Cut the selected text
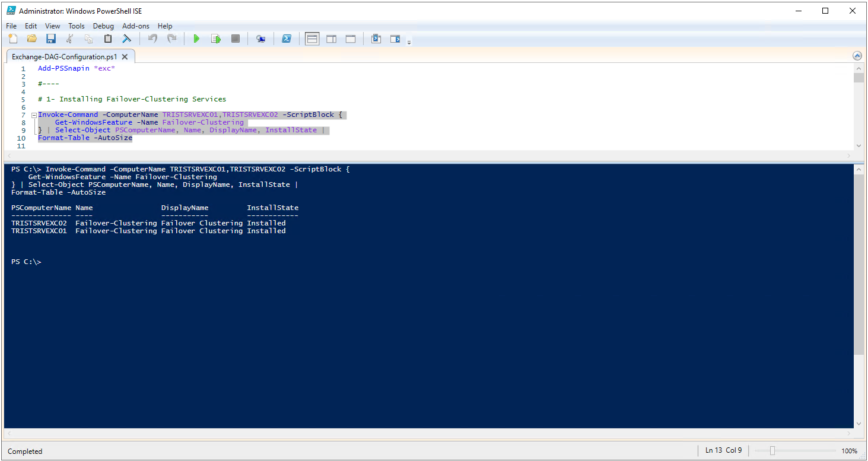 point(69,39)
